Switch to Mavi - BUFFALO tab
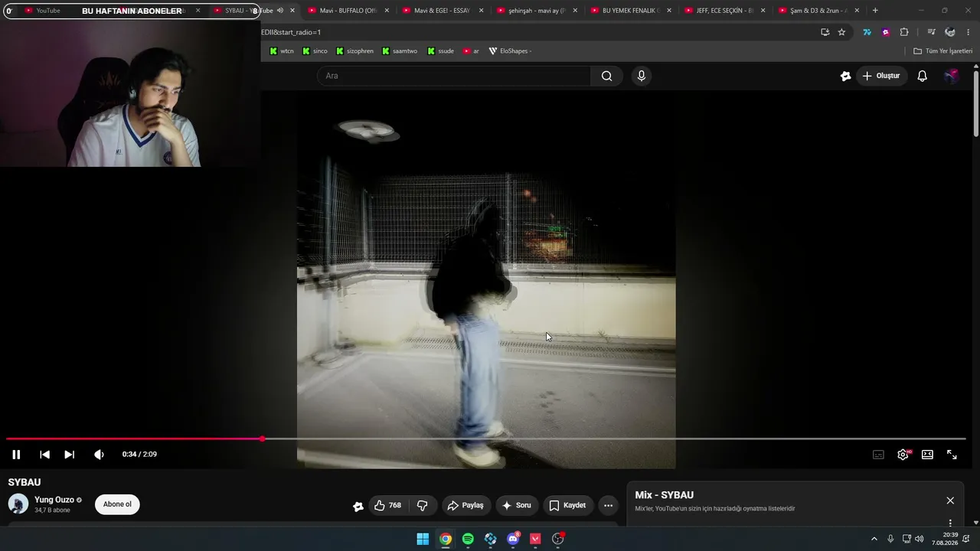Screen dimensions: 980x551 348,11
